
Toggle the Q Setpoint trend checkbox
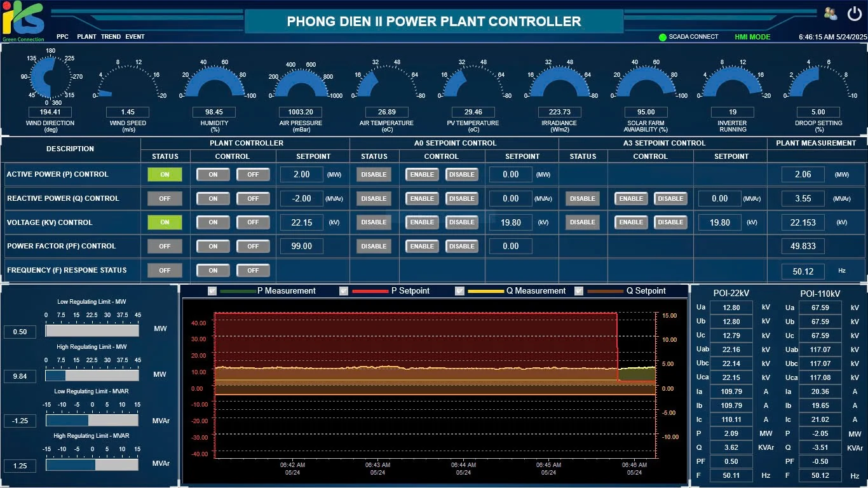pyautogui.click(x=579, y=291)
